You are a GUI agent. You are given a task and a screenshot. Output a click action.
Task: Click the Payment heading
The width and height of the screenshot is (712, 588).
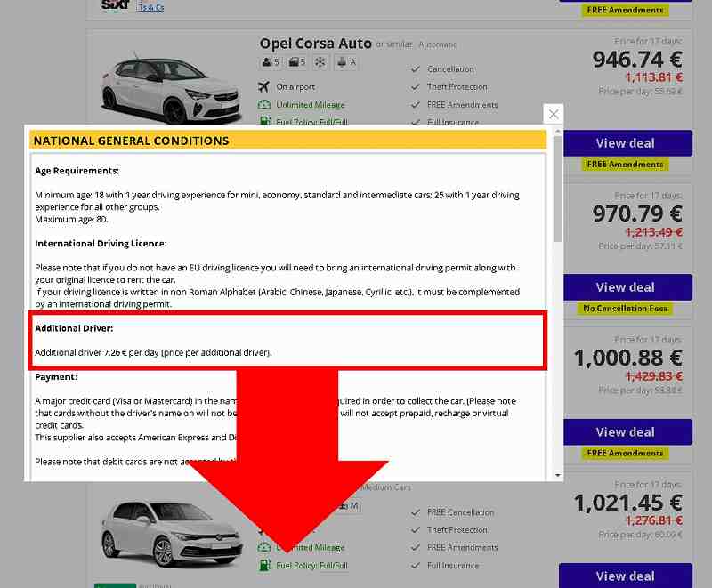[x=56, y=377]
